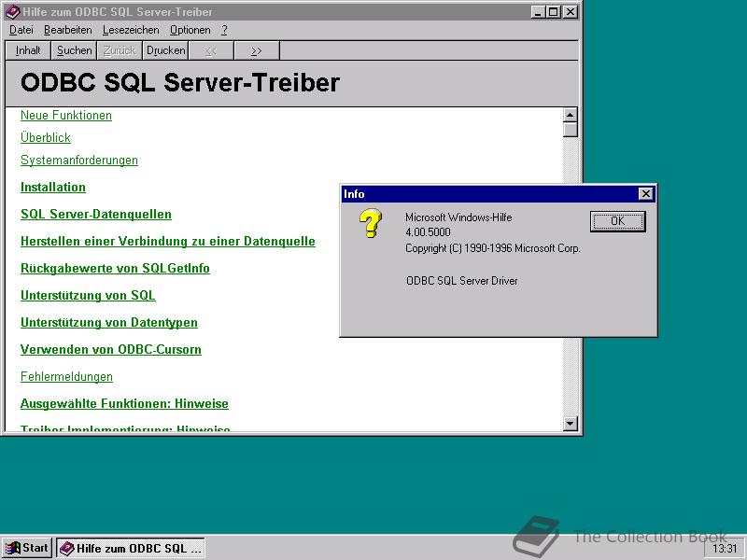Click the help window title bar book icon
Screen dimensions: 747x560
click(12, 11)
